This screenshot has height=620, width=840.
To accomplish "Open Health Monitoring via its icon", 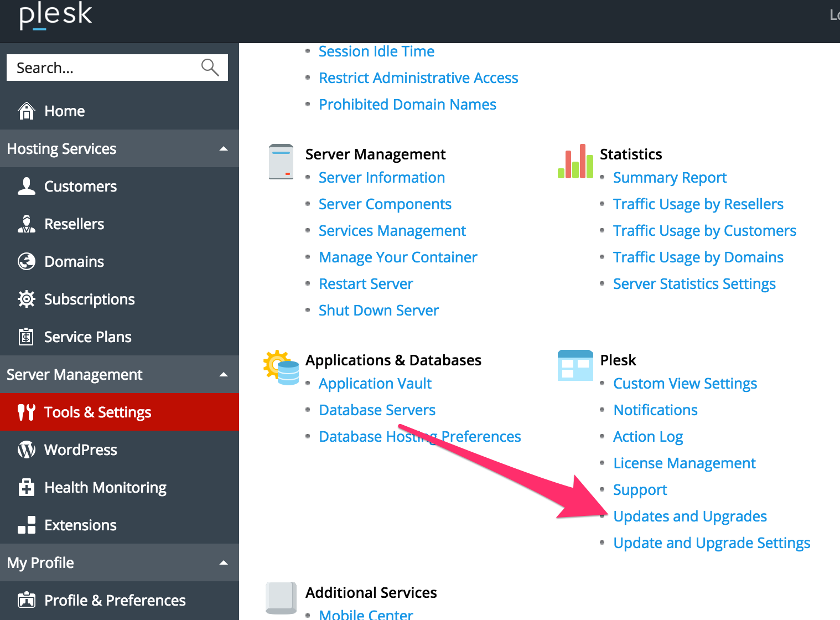I will [26, 487].
